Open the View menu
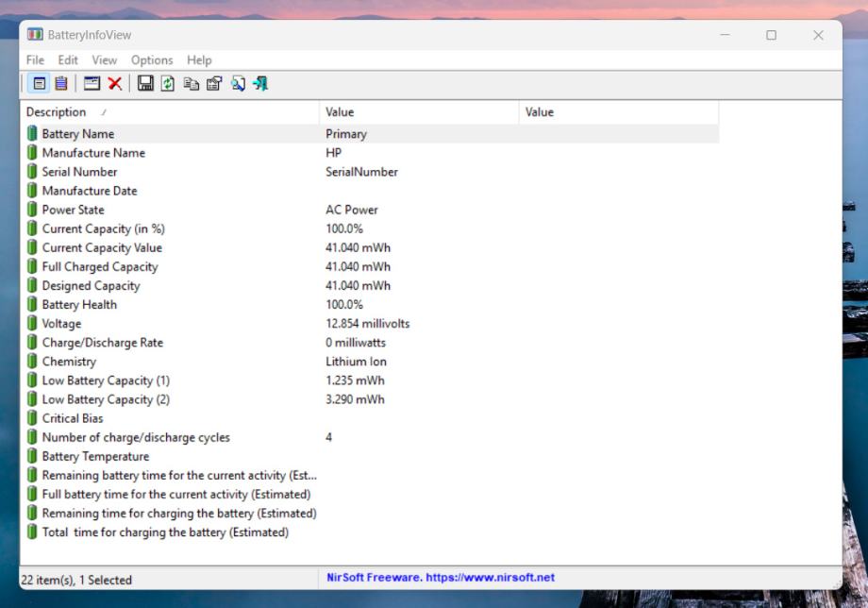Screen dimensions: 868x608 pos(104,60)
